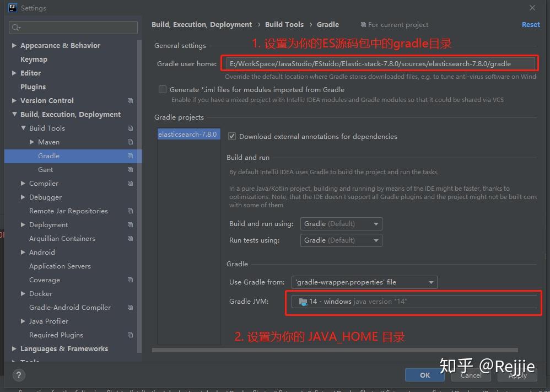Expand the Maven node
The image size is (550, 392).
[x=32, y=142]
